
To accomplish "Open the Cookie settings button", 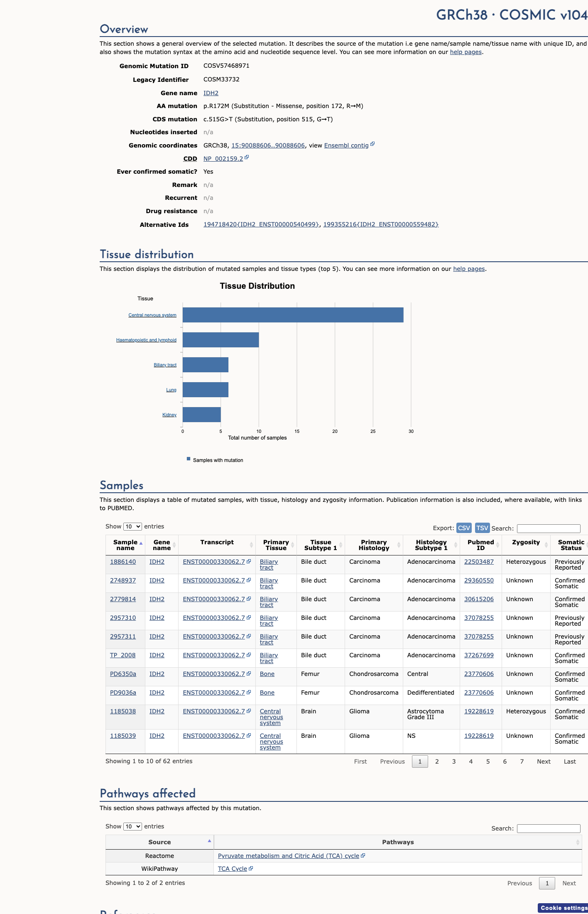I will click(x=563, y=908).
